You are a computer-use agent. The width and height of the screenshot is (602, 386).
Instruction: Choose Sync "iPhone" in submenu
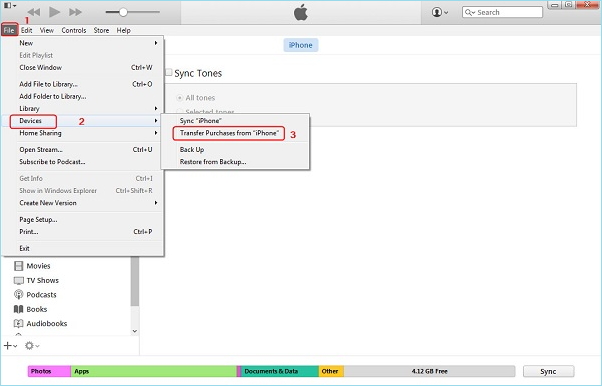pyautogui.click(x=235, y=121)
